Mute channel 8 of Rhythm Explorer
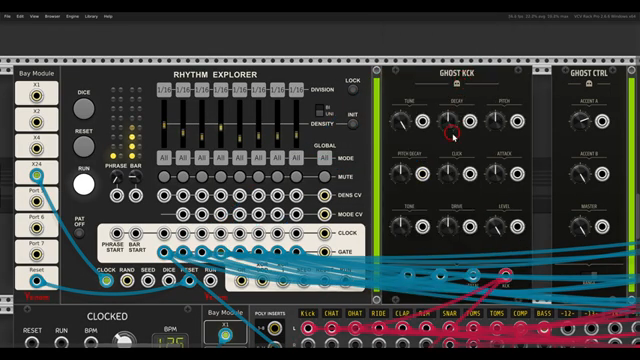 point(296,177)
